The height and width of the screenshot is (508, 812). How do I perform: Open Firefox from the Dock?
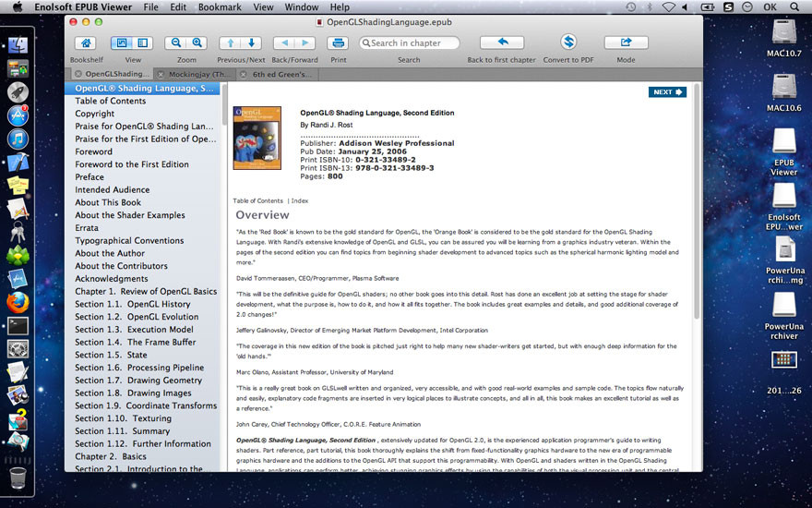tap(18, 303)
